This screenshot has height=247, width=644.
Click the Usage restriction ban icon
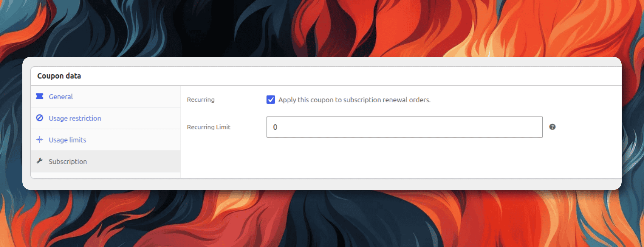tap(40, 118)
